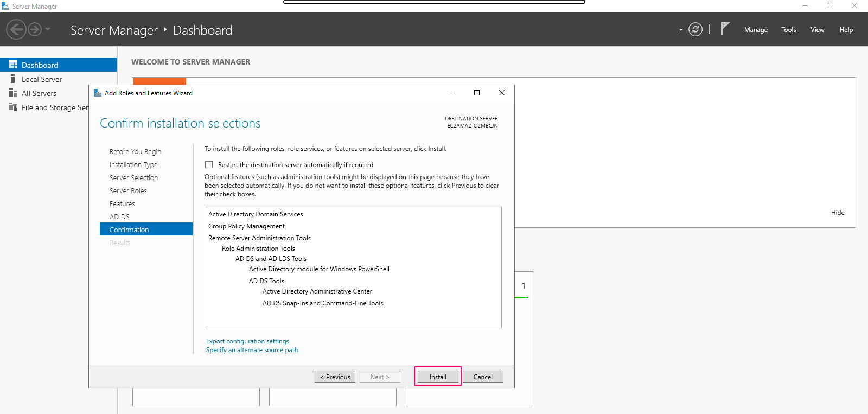
Task: Open the Notifications flag icon
Action: tap(725, 28)
